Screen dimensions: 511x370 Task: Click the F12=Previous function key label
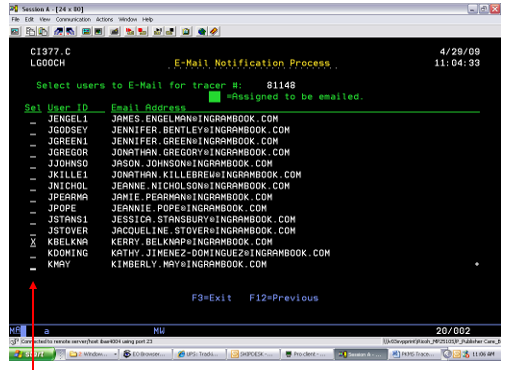tap(284, 298)
